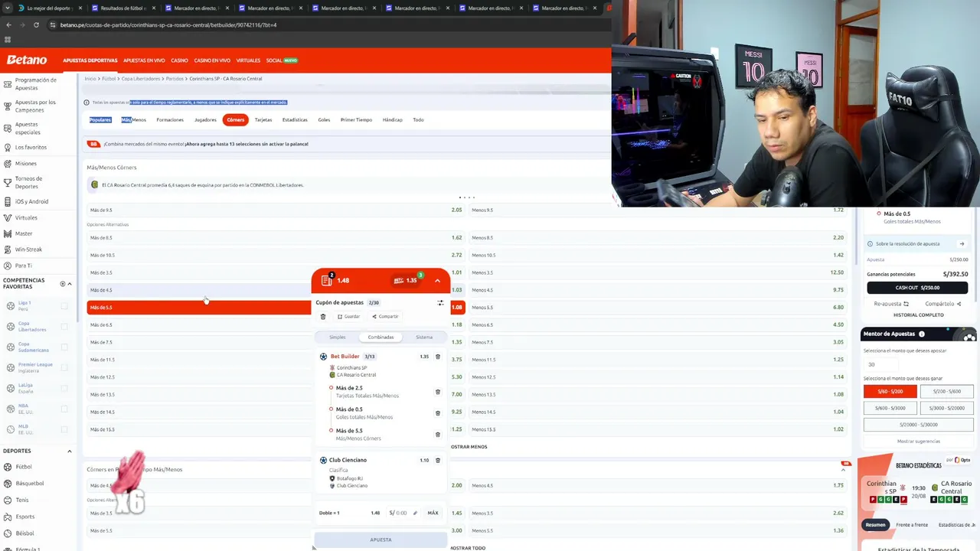The height and width of the screenshot is (551, 980).
Task: Click Mostrar menos under corners market
Action: 469,447
